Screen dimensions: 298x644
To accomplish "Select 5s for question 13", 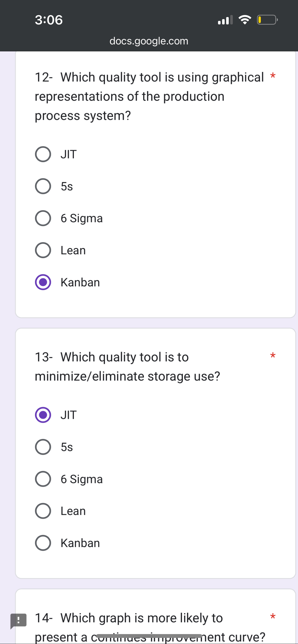I will (x=43, y=447).
